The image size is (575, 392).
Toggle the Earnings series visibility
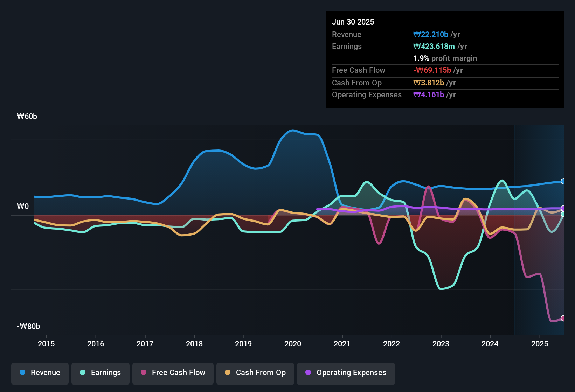pos(100,373)
